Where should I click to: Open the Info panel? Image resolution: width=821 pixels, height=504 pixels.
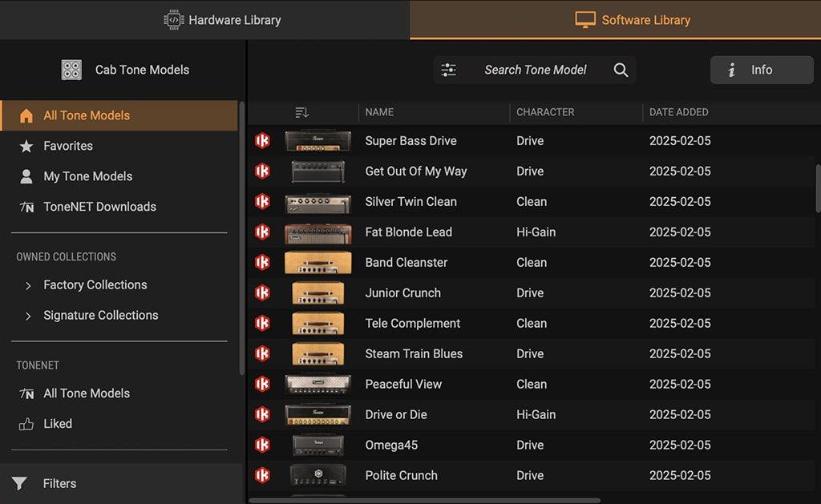762,70
